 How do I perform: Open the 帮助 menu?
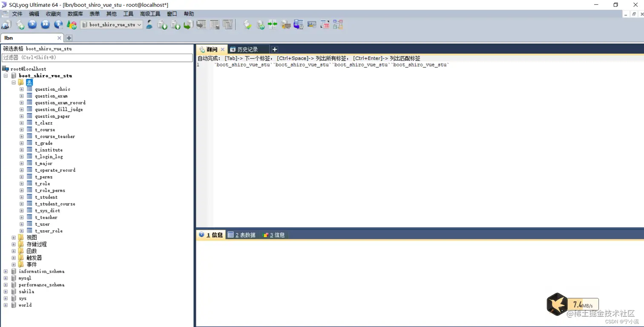pos(189,14)
